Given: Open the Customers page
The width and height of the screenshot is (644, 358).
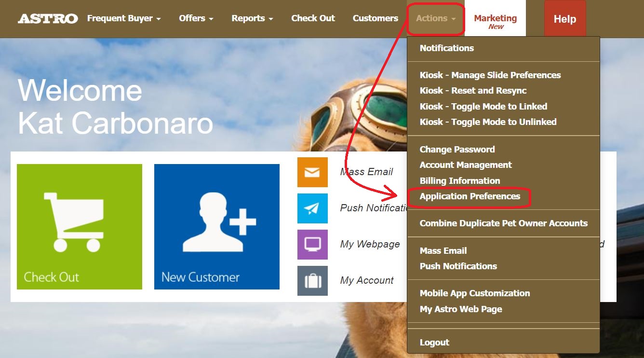Looking at the screenshot, I should point(376,18).
